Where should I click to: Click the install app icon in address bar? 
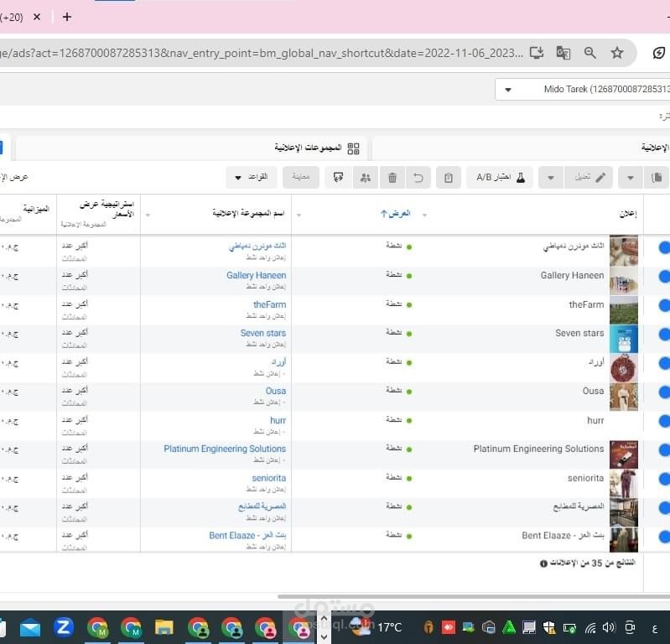coord(537,53)
